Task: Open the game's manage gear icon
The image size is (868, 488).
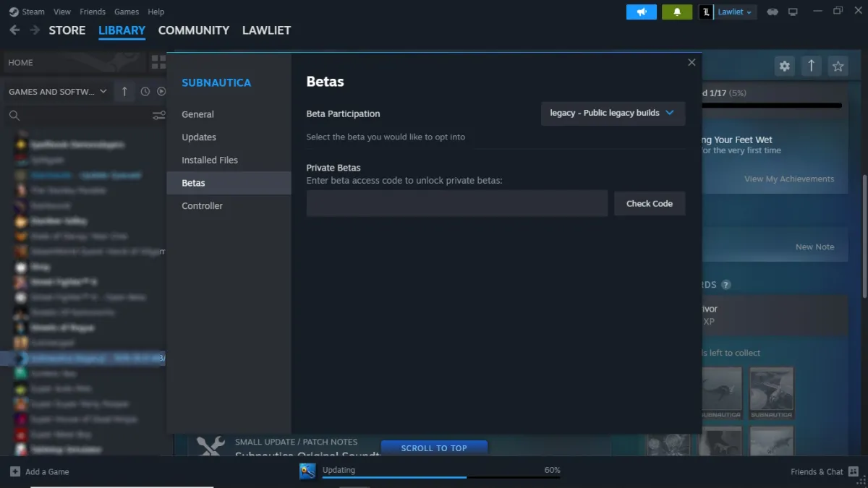Action: (784, 67)
